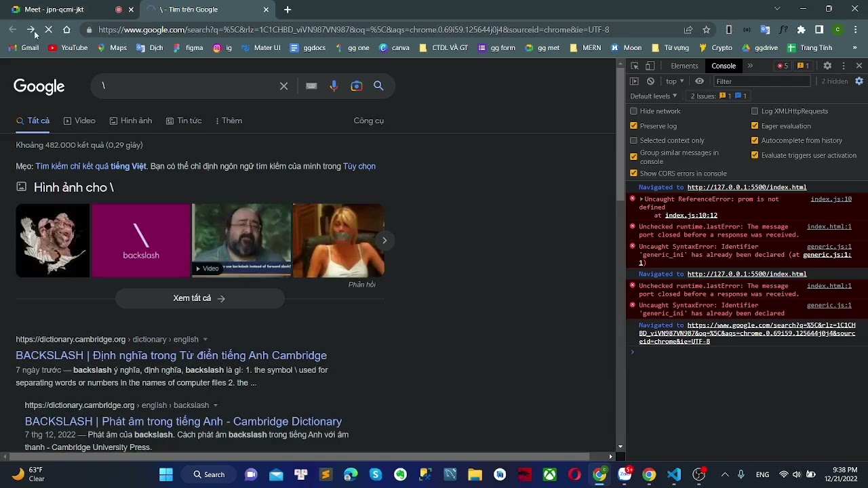Click the Windows Start button
Viewport: 868px width, 488px height.
(166, 474)
